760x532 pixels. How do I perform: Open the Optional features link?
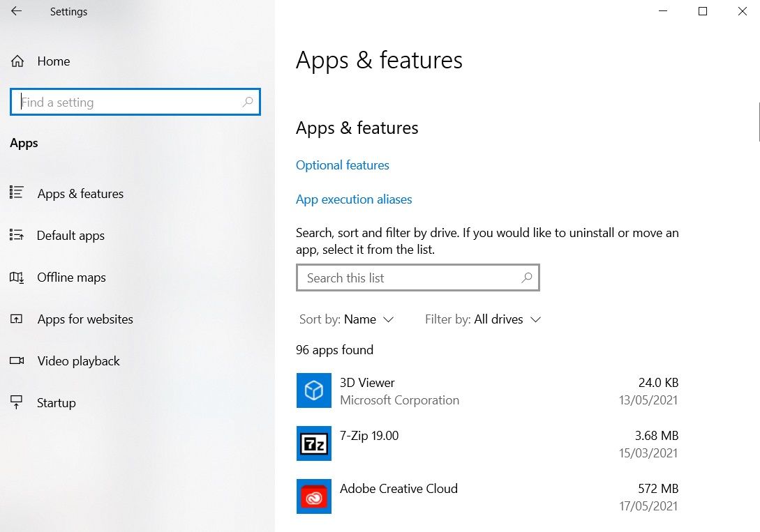tap(343, 165)
